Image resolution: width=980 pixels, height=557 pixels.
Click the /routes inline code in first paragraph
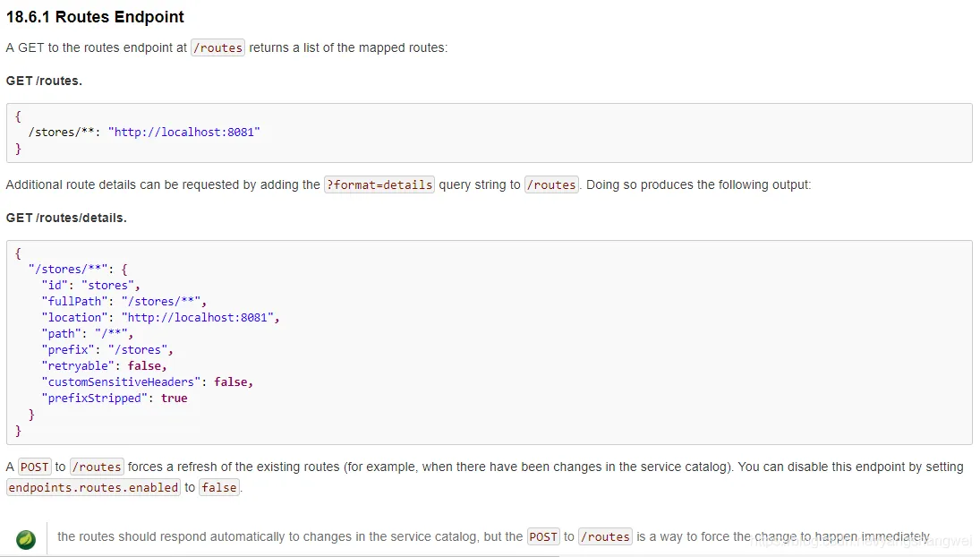point(217,47)
